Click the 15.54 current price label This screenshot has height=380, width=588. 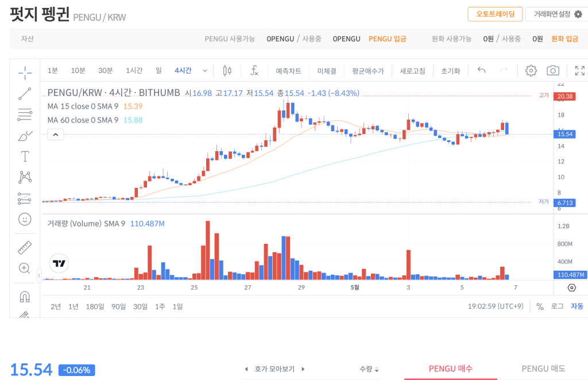tap(565, 134)
